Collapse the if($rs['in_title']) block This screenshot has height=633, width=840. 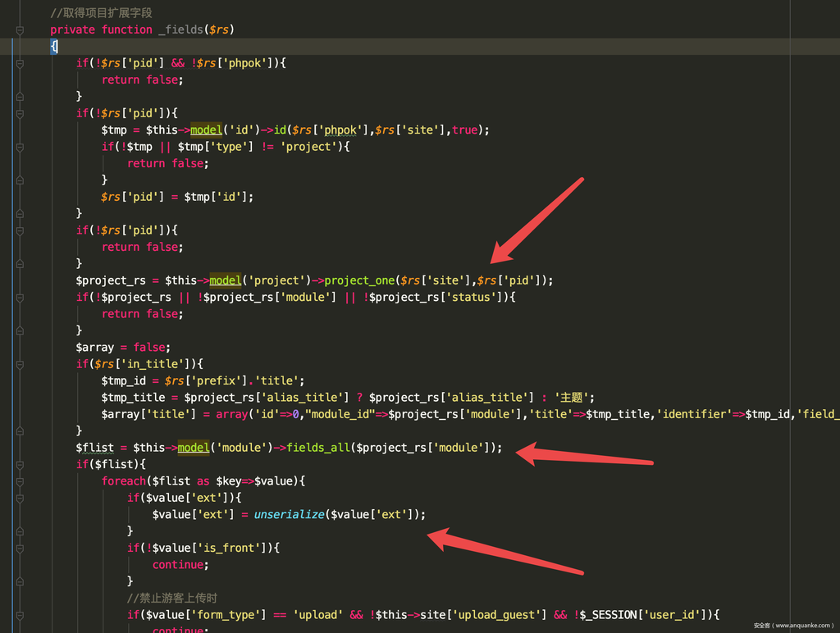coord(20,364)
